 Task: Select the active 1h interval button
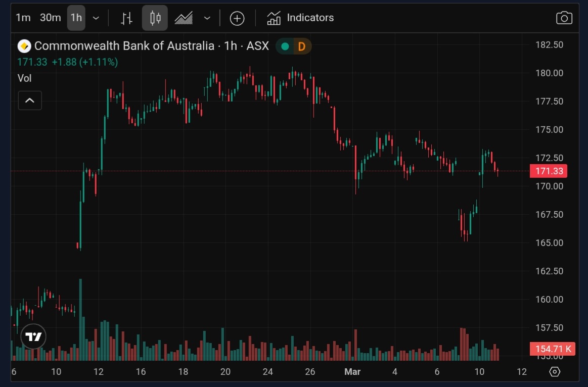76,18
